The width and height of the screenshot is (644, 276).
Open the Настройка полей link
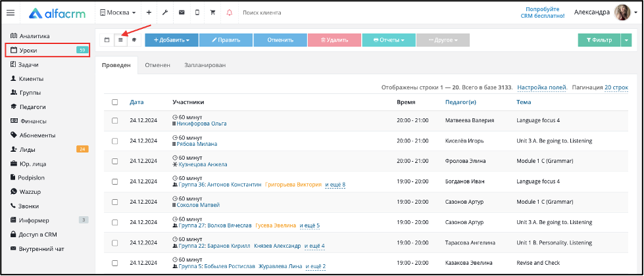click(542, 87)
